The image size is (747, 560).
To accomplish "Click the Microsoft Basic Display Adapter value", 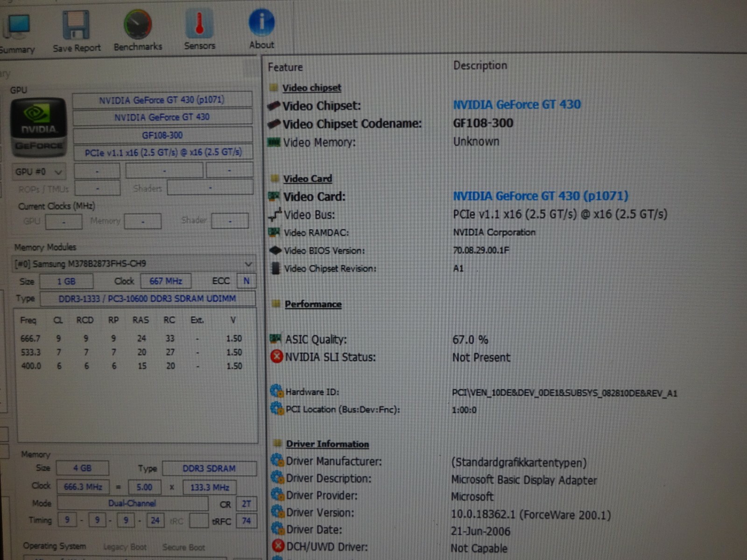I will [x=524, y=480].
